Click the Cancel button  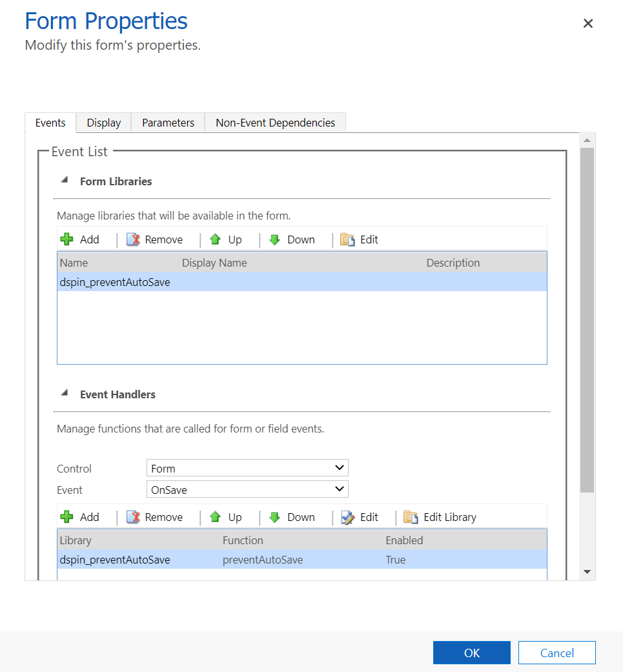557,653
